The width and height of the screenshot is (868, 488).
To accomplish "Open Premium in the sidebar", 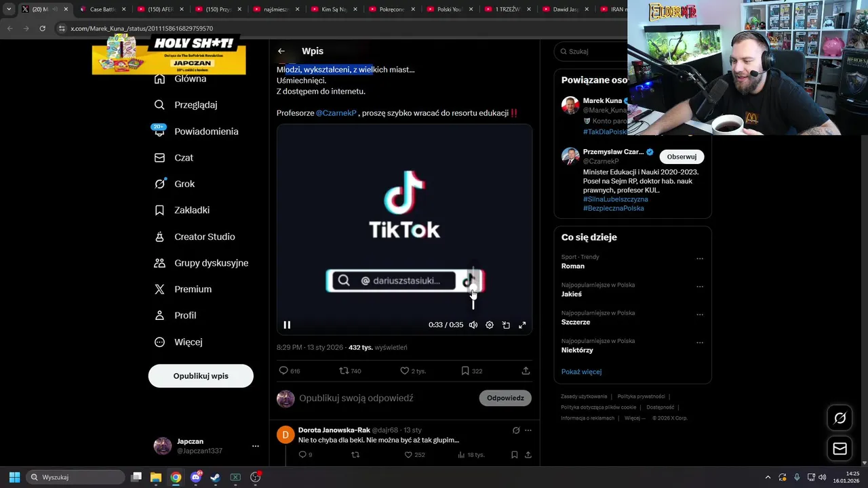I will 182,289.
